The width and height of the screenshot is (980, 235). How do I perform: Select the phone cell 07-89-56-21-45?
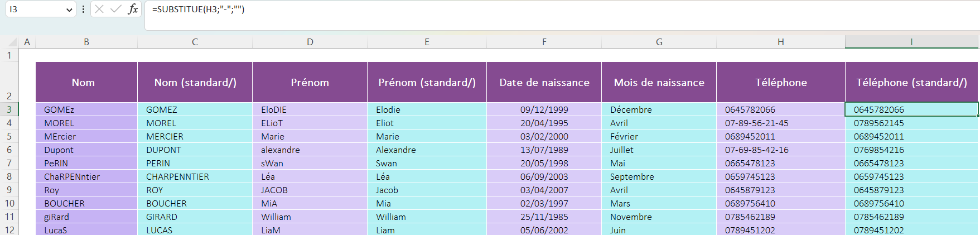tap(780, 123)
